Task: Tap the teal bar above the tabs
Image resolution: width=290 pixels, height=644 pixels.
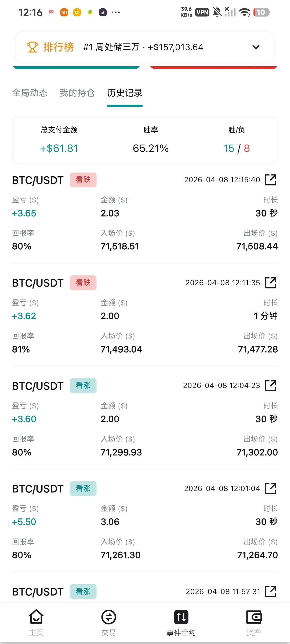Action: click(76, 67)
